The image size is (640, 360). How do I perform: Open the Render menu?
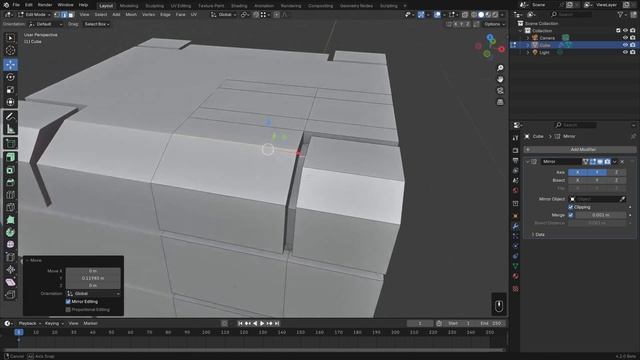tap(45, 5)
